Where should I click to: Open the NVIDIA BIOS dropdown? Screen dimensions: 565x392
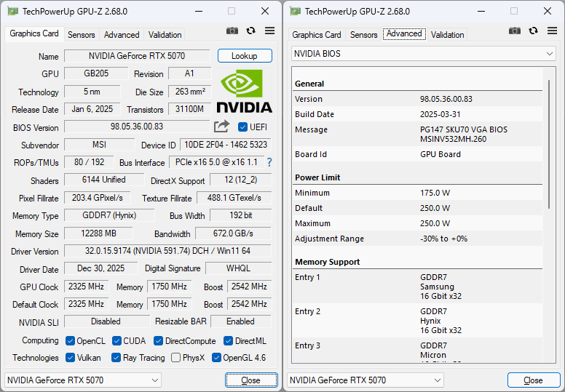pos(424,54)
